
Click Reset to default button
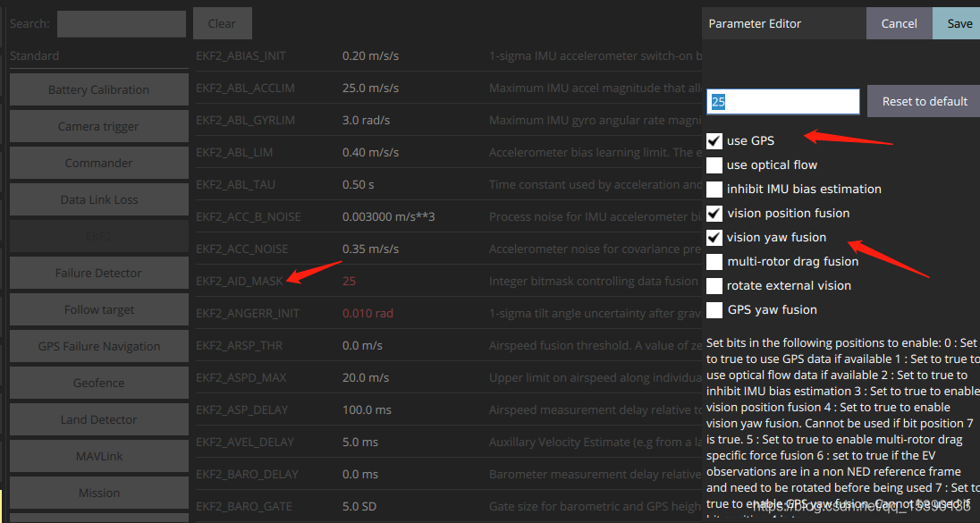click(x=925, y=101)
